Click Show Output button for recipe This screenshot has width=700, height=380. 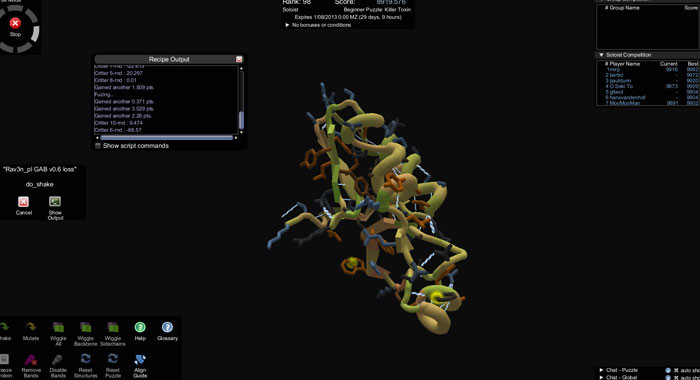(x=55, y=208)
